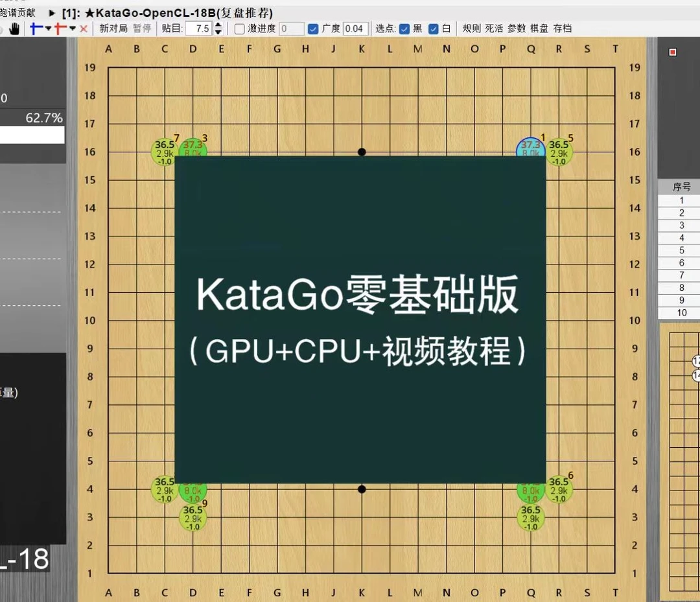Disable the 广度 checkbox
The width and height of the screenshot is (700, 602).
[312, 28]
